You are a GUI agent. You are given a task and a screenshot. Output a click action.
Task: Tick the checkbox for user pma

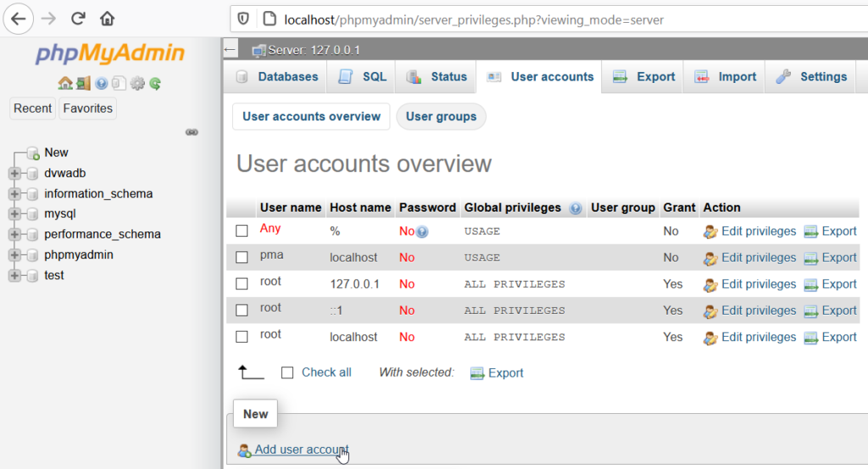(242, 258)
